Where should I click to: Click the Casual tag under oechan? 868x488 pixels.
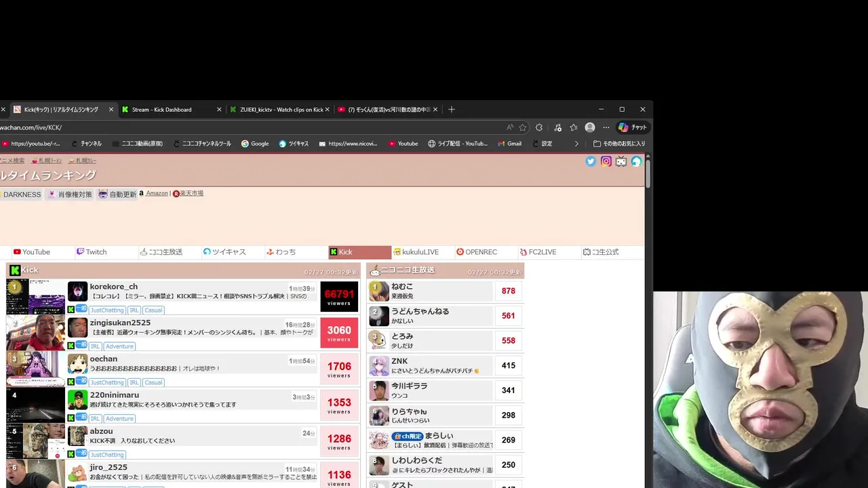[x=153, y=382]
